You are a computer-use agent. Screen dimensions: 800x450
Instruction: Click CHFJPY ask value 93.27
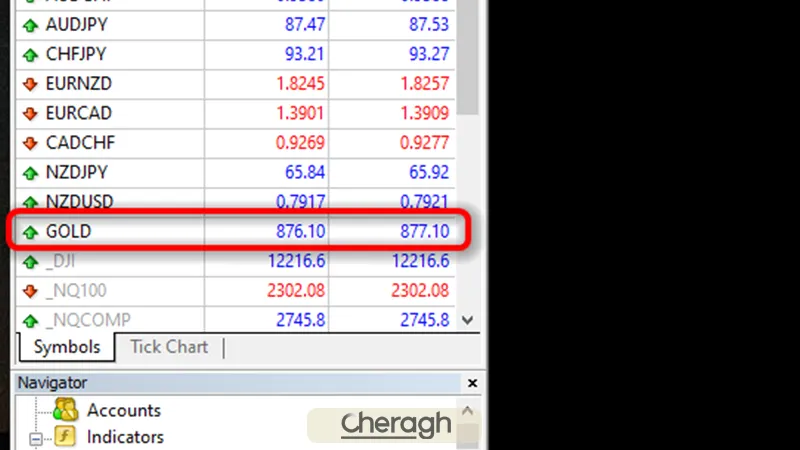tap(429, 54)
